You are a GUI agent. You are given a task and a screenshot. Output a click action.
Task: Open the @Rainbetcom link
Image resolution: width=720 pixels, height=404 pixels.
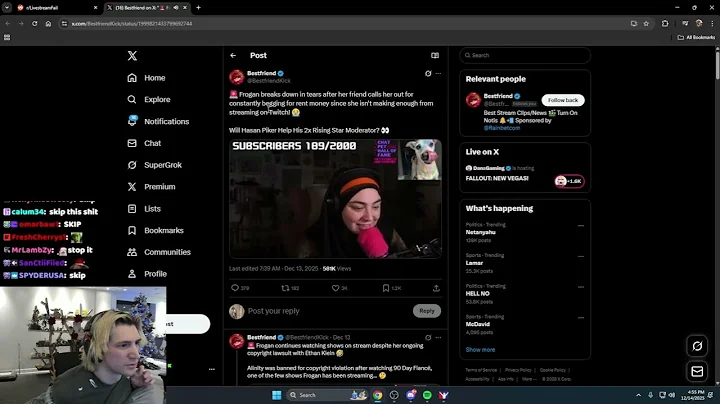click(502, 128)
